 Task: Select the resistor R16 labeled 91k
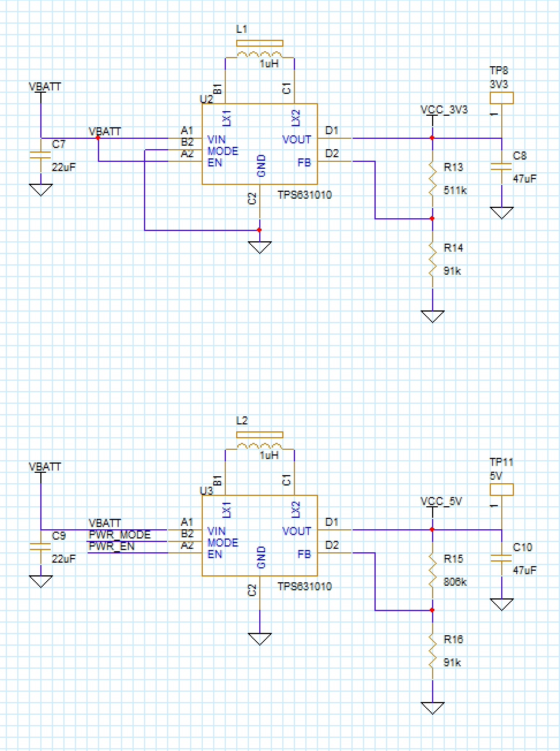[x=432, y=651]
